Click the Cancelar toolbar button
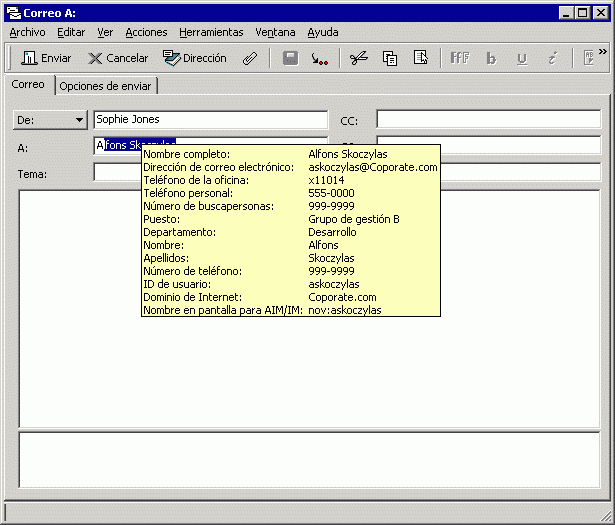 click(x=117, y=58)
